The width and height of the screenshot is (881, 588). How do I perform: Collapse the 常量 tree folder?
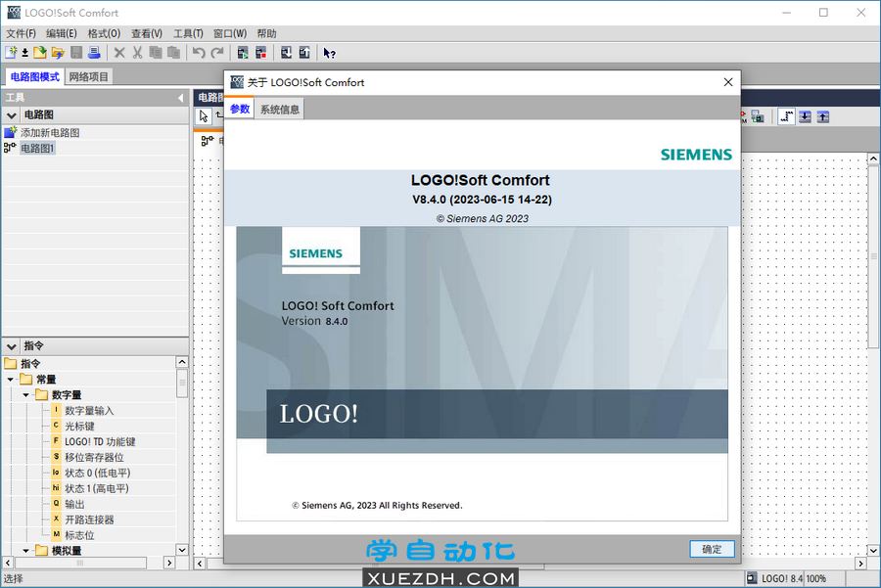[11, 380]
